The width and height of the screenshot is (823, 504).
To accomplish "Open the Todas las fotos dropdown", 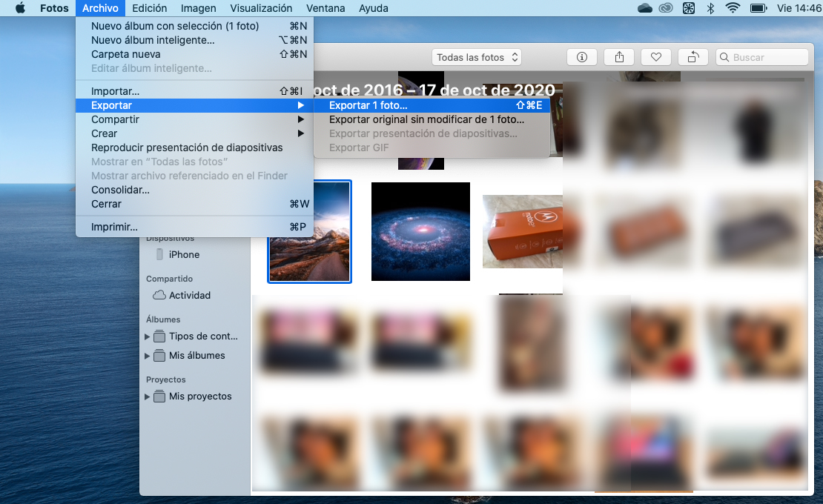I will (x=477, y=57).
